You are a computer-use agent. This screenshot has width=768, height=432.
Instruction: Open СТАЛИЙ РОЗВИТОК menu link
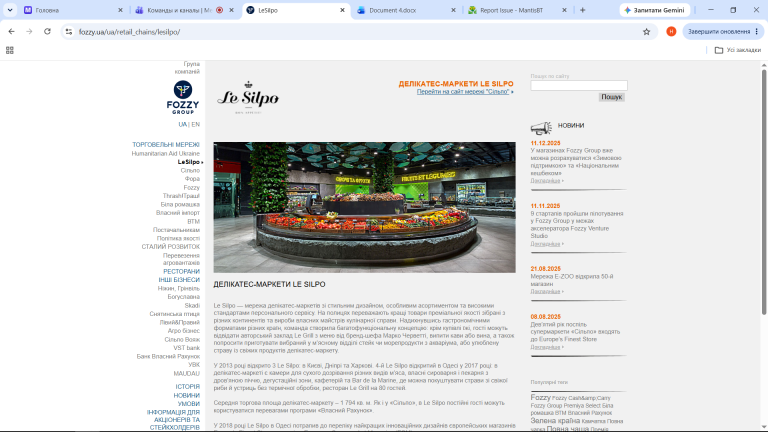point(170,247)
